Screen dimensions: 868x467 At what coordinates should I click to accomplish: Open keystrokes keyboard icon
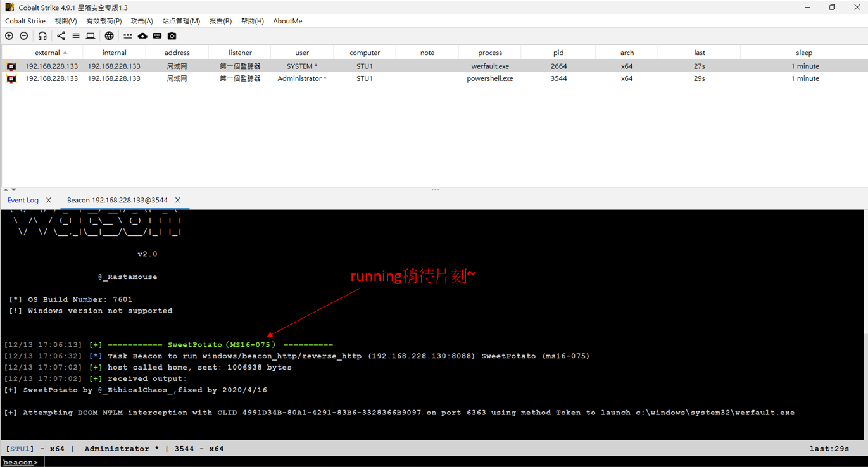point(157,36)
